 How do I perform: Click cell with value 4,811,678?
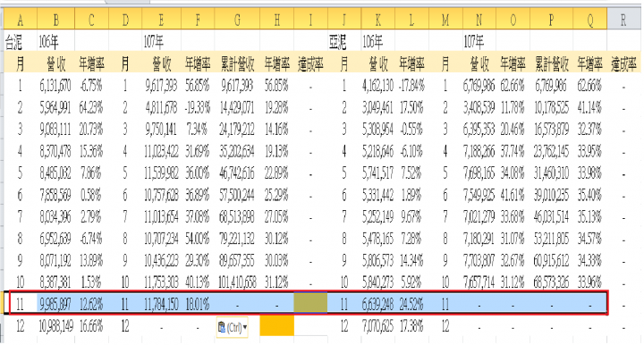(x=161, y=107)
